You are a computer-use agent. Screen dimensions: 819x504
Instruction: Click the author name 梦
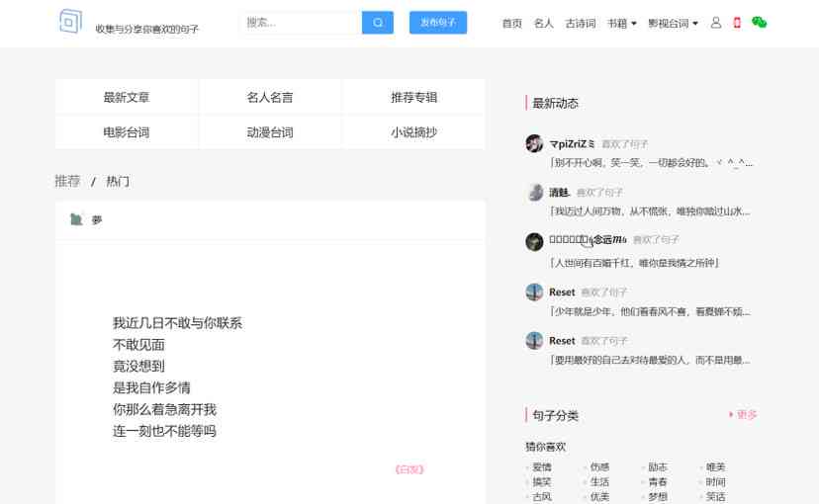click(x=97, y=219)
